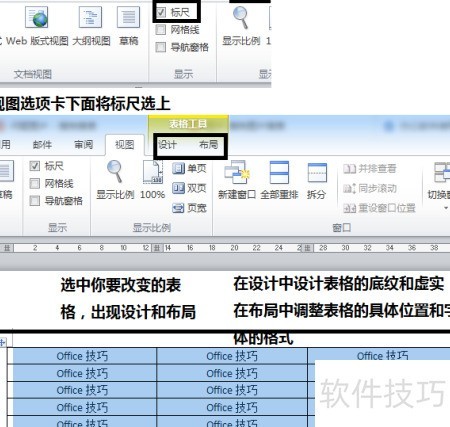Click the 重设窗口位置 button
The image size is (450, 427).
[x=380, y=208]
